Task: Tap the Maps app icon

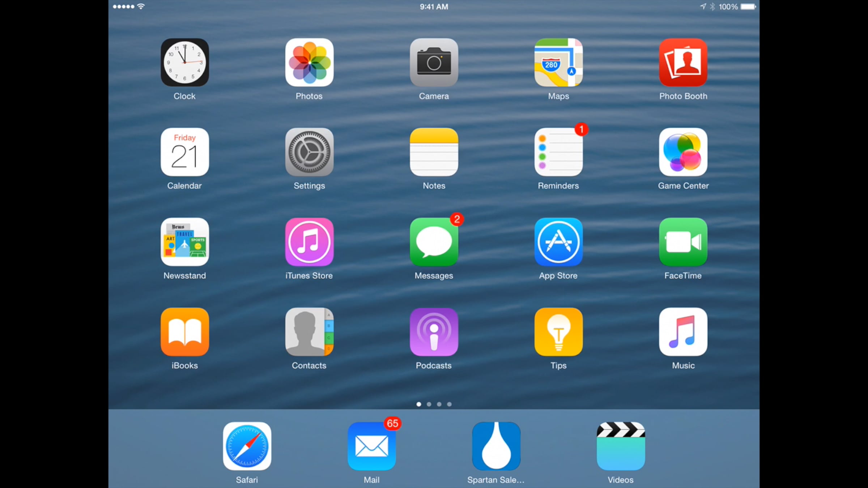Action: [558, 62]
